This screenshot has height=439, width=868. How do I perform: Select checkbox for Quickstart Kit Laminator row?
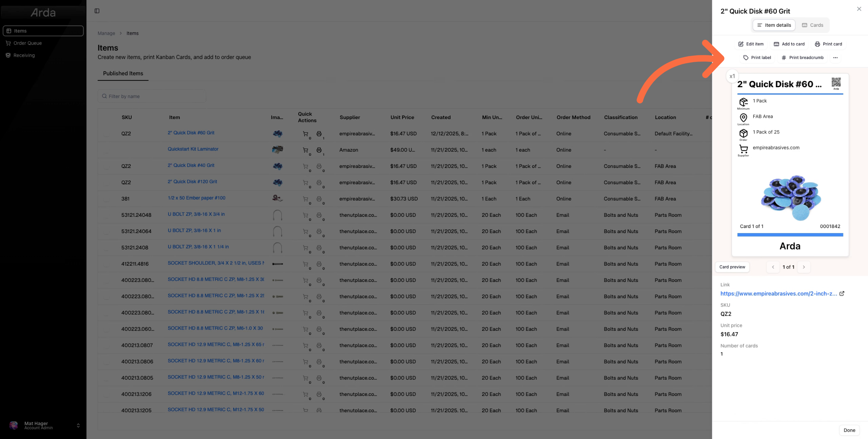tap(107, 150)
